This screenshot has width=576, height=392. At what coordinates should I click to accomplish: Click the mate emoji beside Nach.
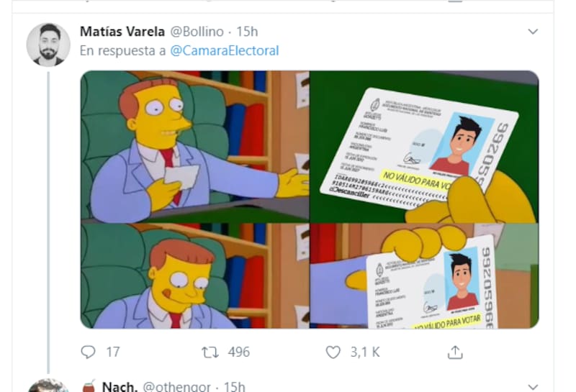(x=89, y=386)
